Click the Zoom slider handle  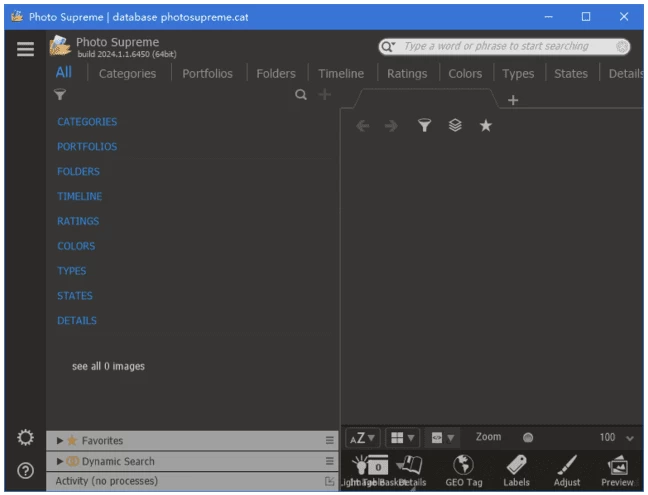tap(528, 438)
